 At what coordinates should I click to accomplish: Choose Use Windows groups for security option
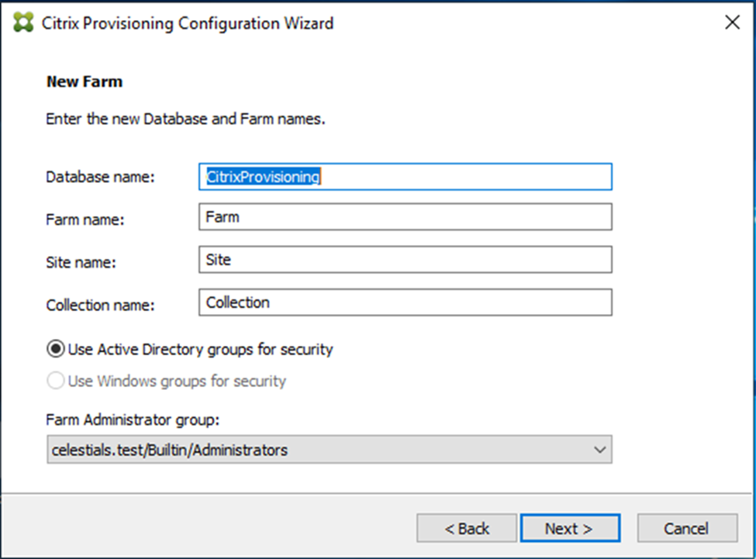56,381
